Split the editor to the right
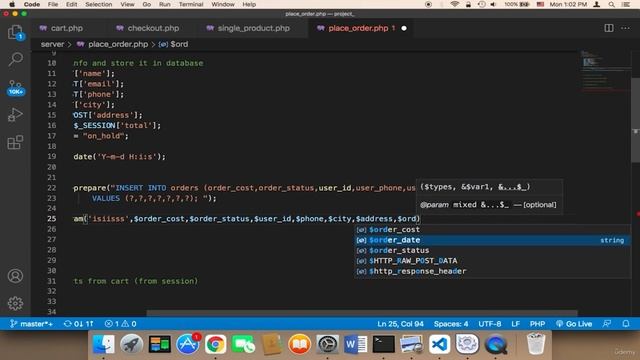Image resolution: width=640 pixels, height=360 pixels. [609, 28]
